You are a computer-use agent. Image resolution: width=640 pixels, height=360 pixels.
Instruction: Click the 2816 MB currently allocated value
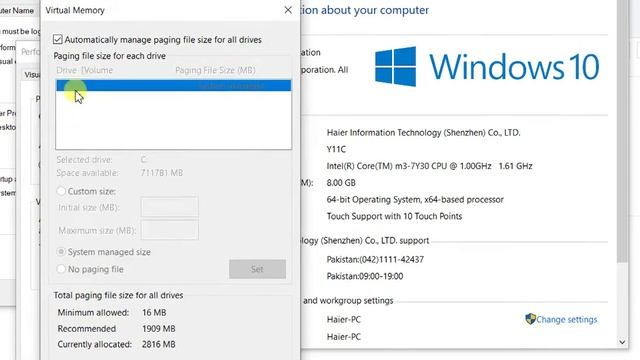[159, 344]
